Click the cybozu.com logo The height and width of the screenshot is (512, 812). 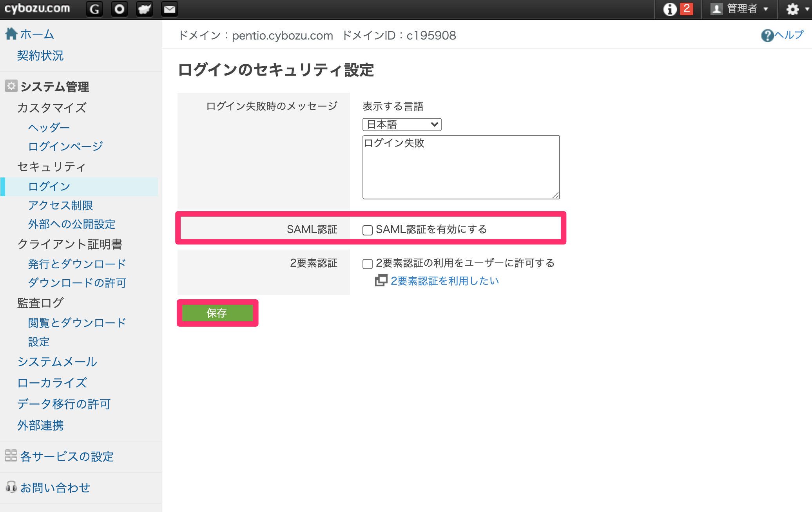[x=37, y=8]
